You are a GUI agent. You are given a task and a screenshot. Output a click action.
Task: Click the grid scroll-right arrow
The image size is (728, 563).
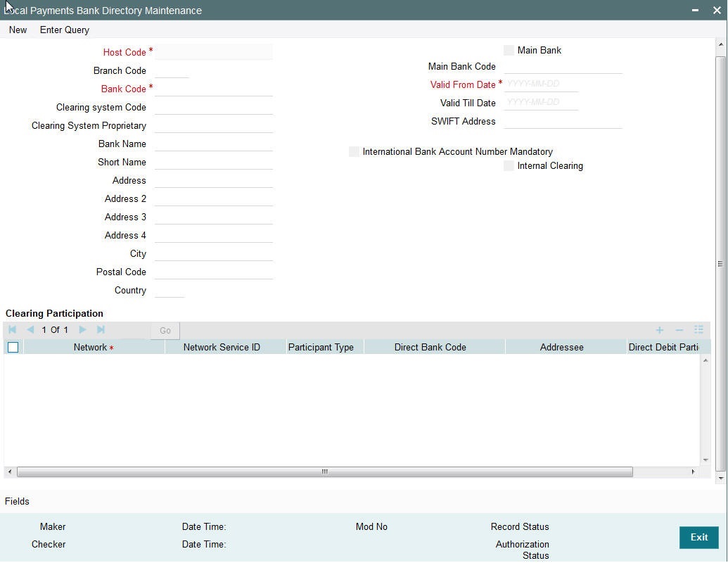point(693,472)
